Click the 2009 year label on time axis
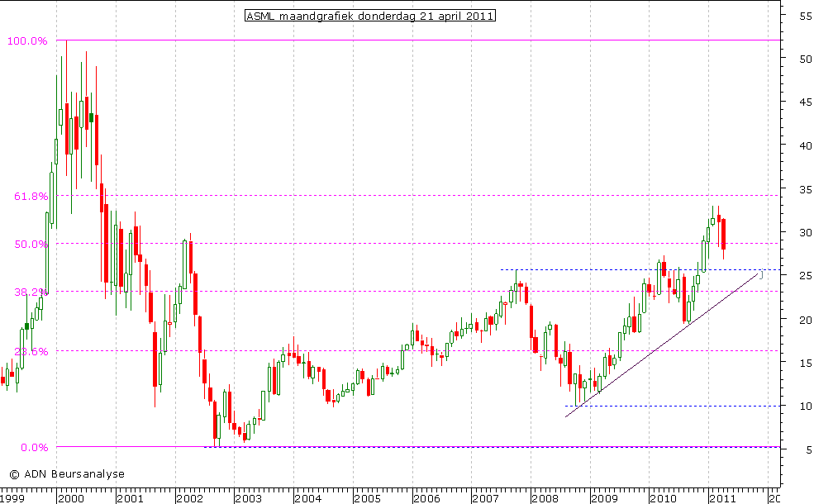 click(x=605, y=498)
